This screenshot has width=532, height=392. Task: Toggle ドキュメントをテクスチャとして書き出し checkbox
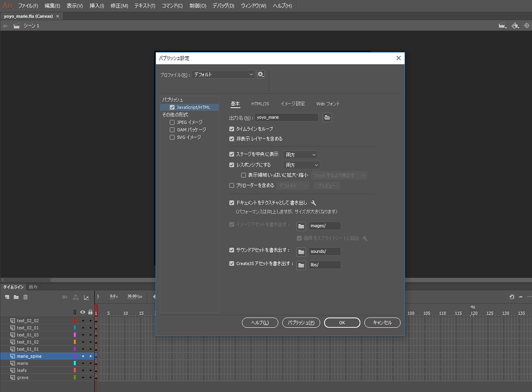coord(232,203)
